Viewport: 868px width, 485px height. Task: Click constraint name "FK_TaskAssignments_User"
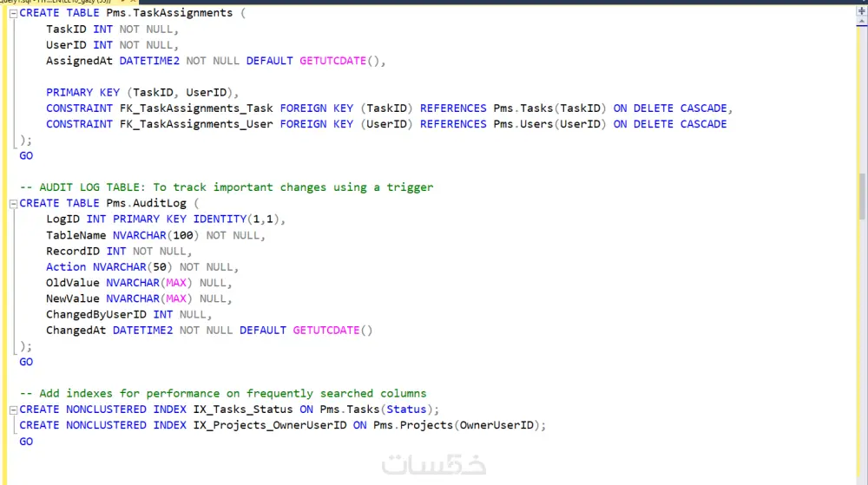[x=196, y=124]
